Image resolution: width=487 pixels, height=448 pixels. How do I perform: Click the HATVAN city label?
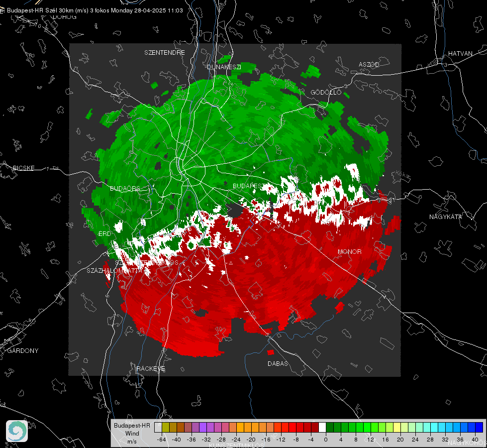(460, 53)
